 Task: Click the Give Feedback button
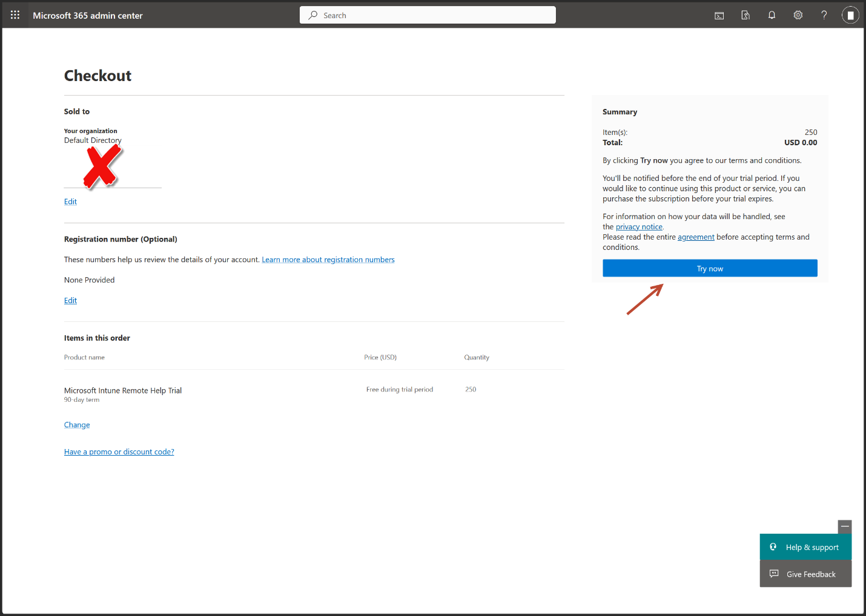click(805, 574)
